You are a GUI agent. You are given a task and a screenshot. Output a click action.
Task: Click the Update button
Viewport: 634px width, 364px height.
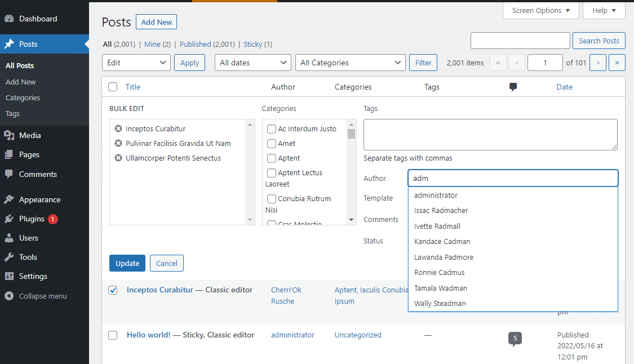pos(127,263)
